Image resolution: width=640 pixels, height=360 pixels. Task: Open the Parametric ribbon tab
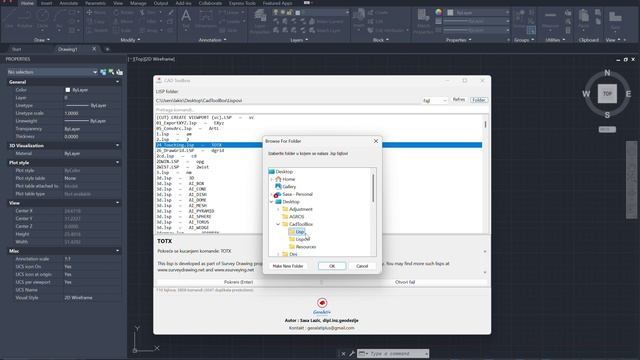click(95, 3)
